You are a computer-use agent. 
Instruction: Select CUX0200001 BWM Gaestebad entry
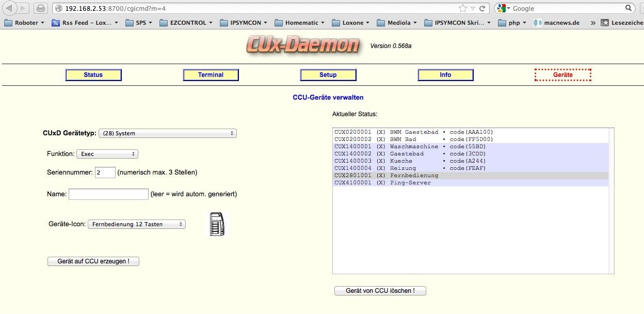point(471,132)
